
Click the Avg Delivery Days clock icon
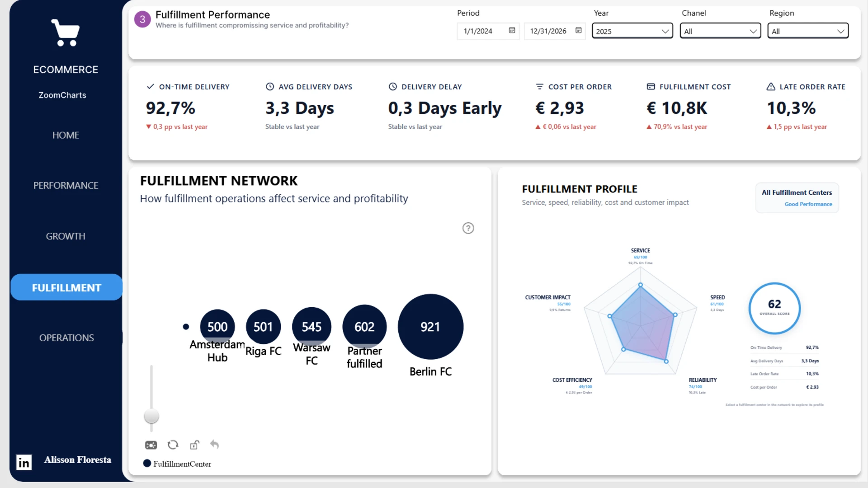270,86
